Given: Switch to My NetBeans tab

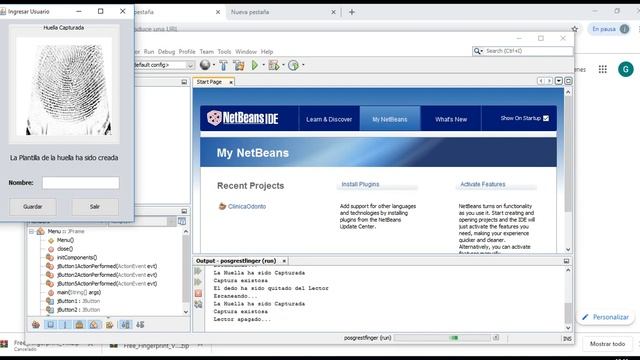Looking at the screenshot, I should tap(390, 119).
